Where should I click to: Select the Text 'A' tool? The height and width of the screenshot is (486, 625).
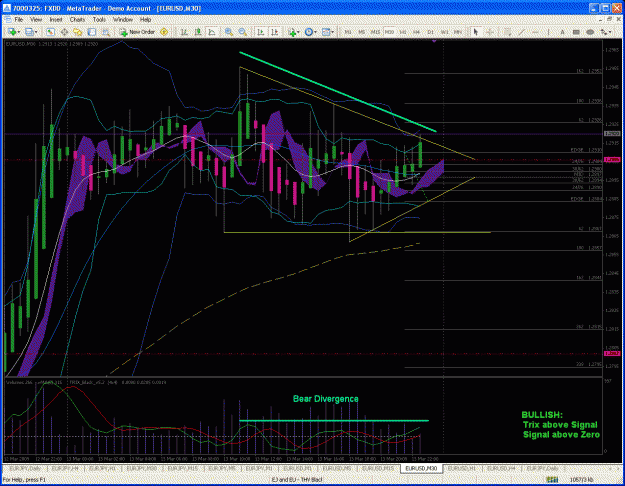(562, 32)
